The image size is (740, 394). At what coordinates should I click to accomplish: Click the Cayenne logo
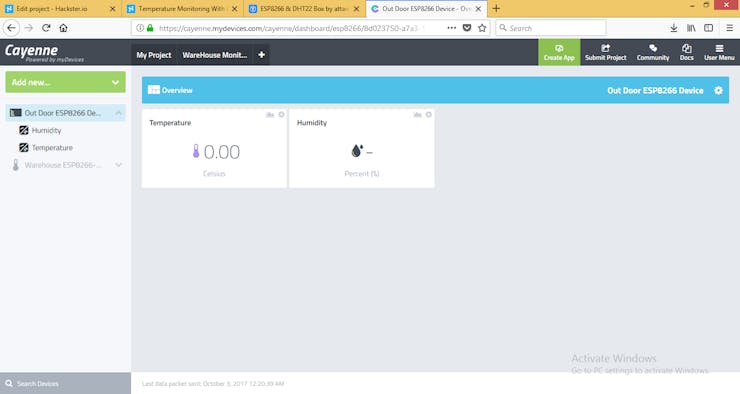[44, 52]
